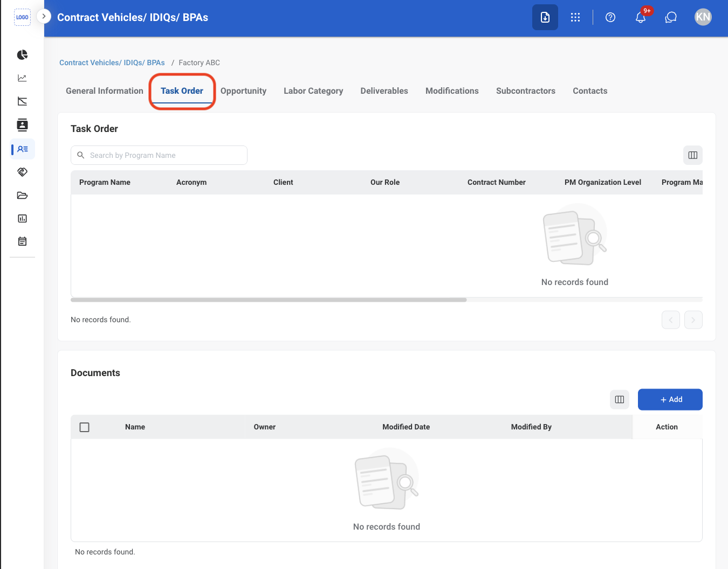The width and height of the screenshot is (728, 569).
Task: Open the KN user avatar menu
Action: (x=703, y=17)
